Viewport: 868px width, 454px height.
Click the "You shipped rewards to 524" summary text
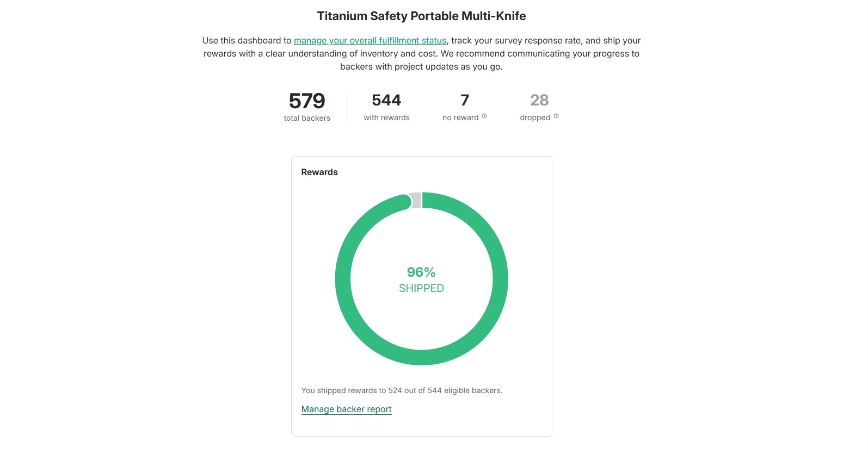tap(402, 390)
